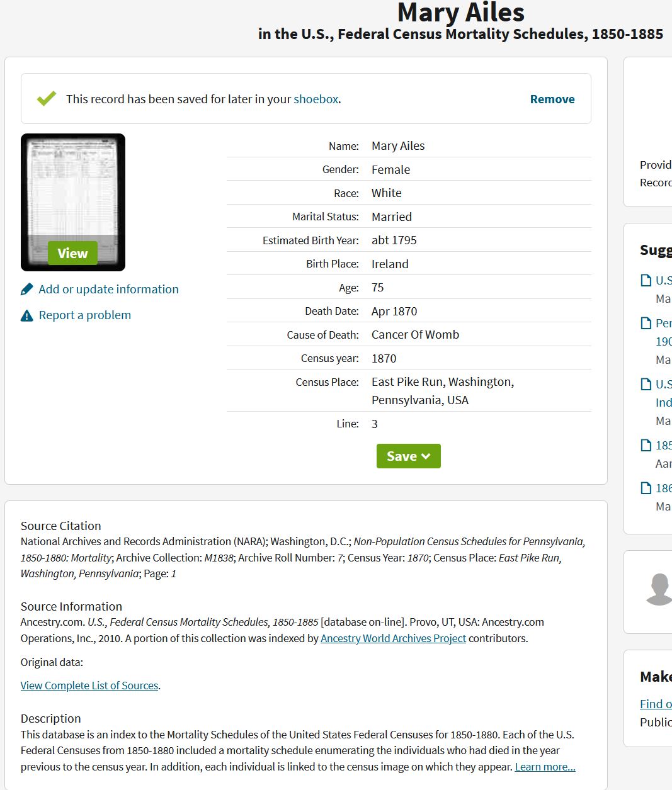Open the shoebox link
This screenshot has height=790, width=672.
316,99
